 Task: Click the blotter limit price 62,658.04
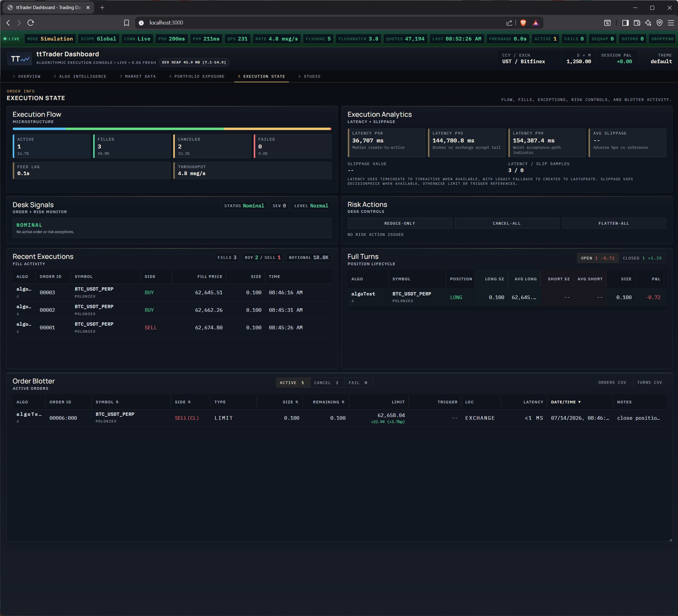coord(391,415)
